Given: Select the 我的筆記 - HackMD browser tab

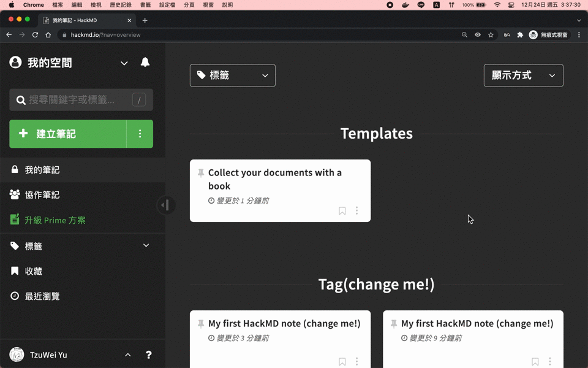Looking at the screenshot, I should point(87,20).
